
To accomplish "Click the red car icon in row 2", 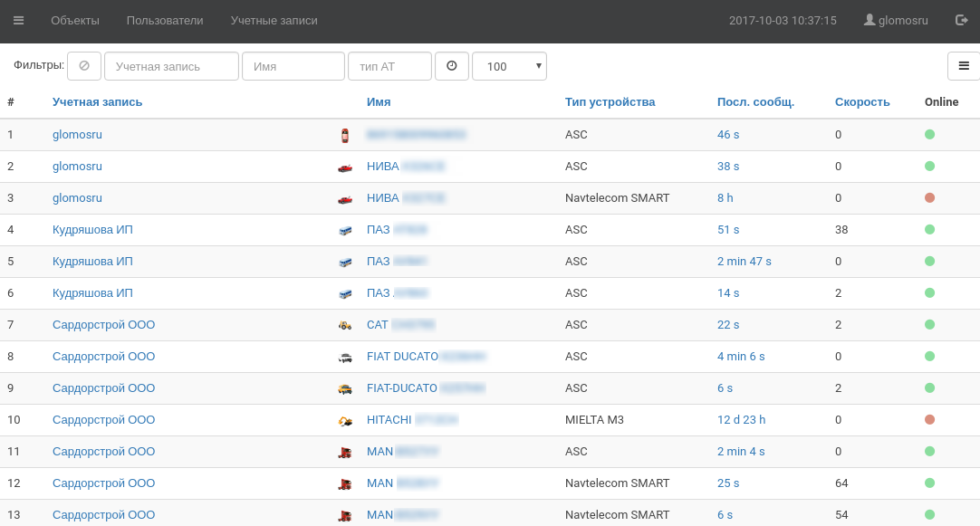I will click(x=344, y=167).
